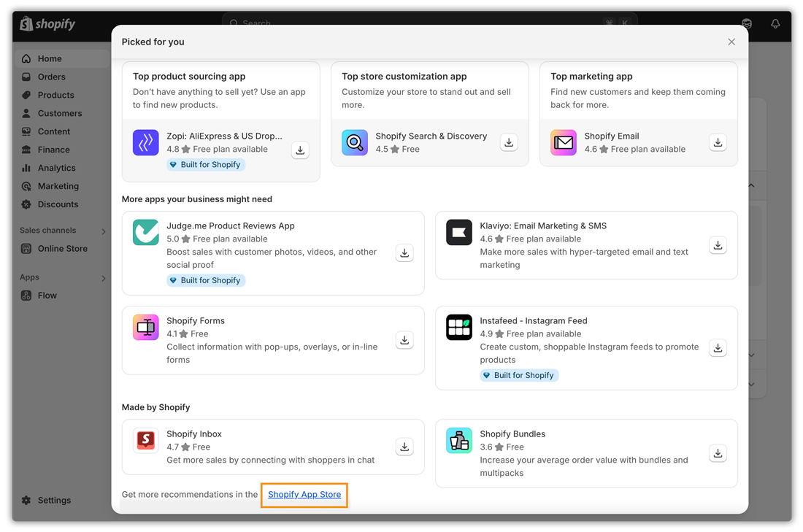Viewport: 803px width, 532px height.
Task: Open Judge.me Product Reviews App title
Action: coord(231,225)
